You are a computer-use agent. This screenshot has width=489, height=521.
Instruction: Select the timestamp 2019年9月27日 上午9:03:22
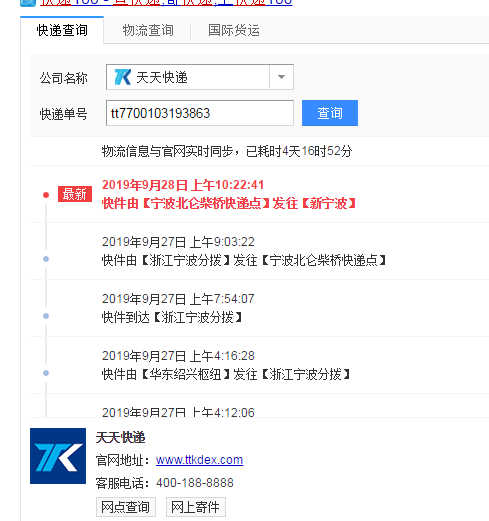click(x=178, y=242)
